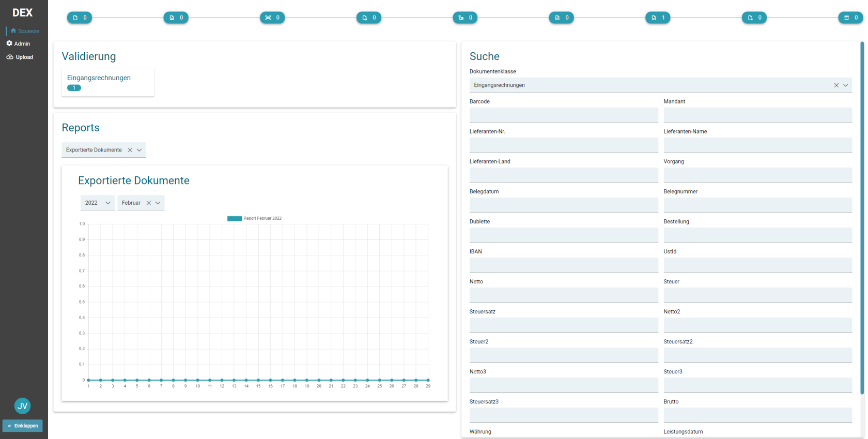The width and height of the screenshot is (868, 439).
Task: Open the first document pipeline step badge
Action: point(80,18)
